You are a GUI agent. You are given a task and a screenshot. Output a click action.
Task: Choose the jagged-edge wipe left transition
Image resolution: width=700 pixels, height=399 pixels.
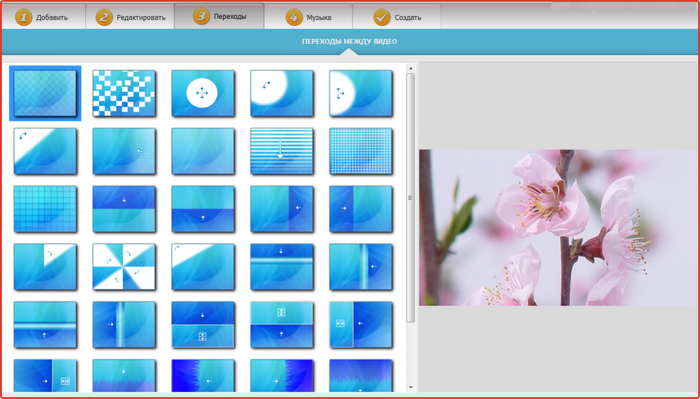click(203, 376)
